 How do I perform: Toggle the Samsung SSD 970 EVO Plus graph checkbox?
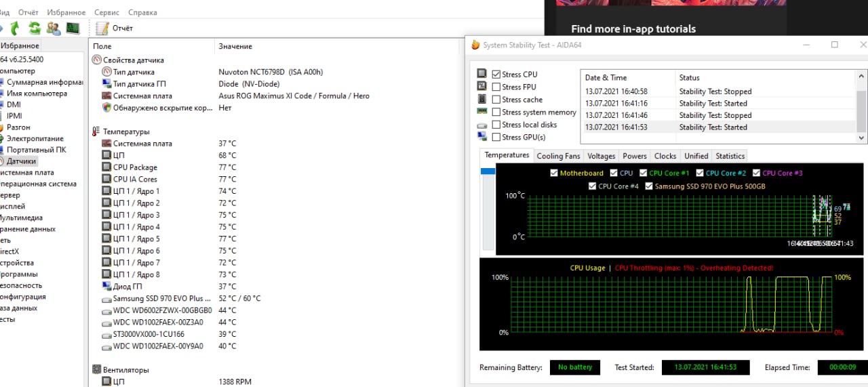coord(649,186)
